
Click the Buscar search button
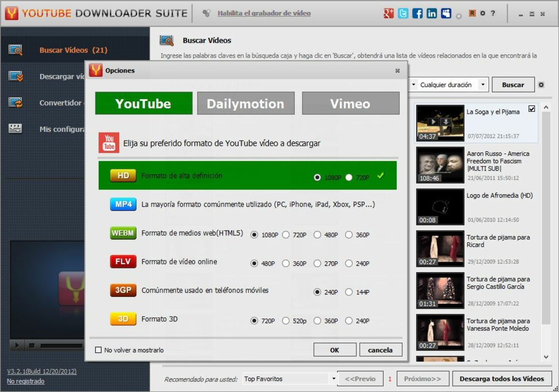coord(513,85)
